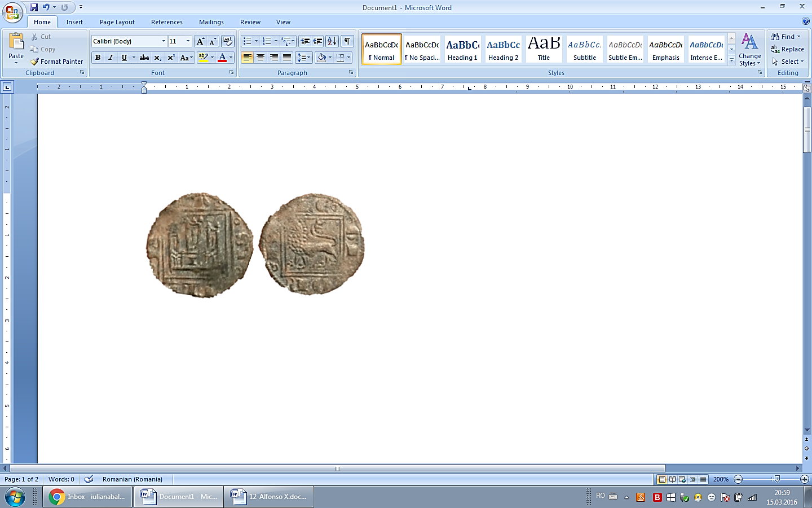This screenshot has width=812, height=508.
Task: Open the Review ribbon tab
Action: 250,22
